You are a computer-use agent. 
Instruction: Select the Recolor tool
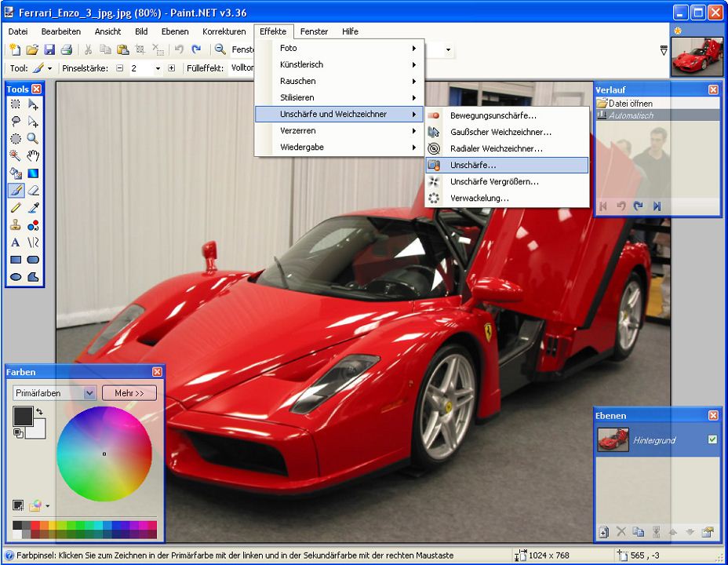pyautogui.click(x=33, y=225)
